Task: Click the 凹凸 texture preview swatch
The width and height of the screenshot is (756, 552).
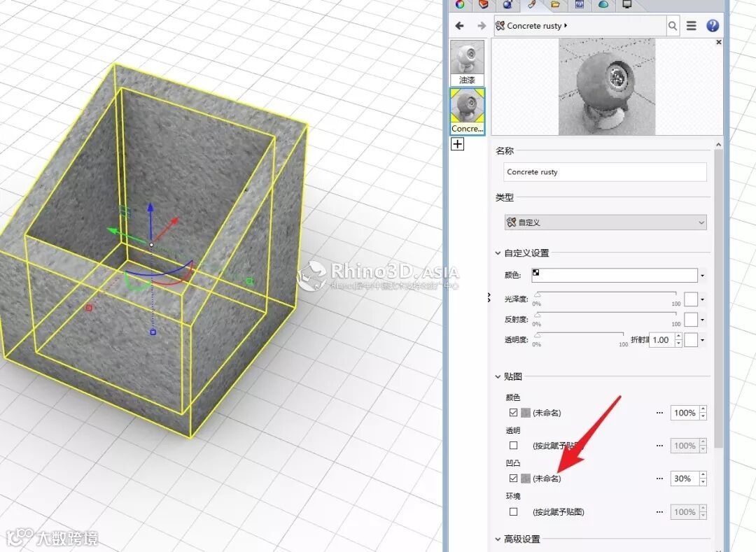Action: pyautogui.click(x=526, y=479)
